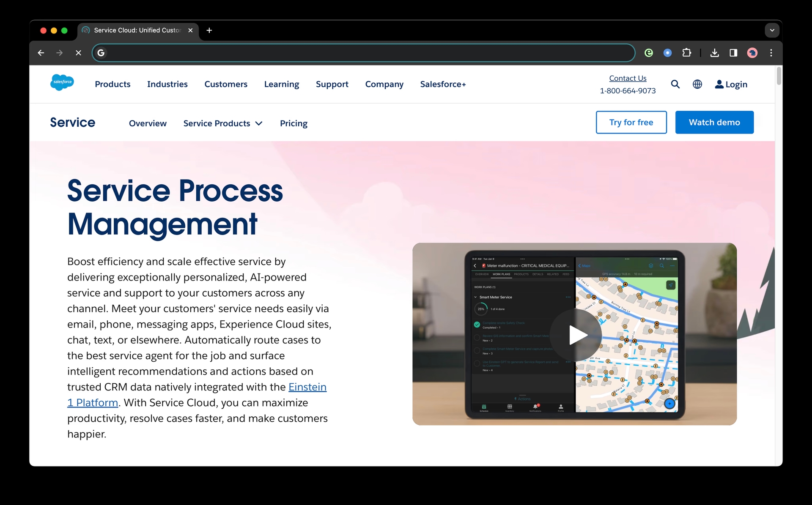Go to the Pricing tab
The image size is (812, 505).
[294, 123]
